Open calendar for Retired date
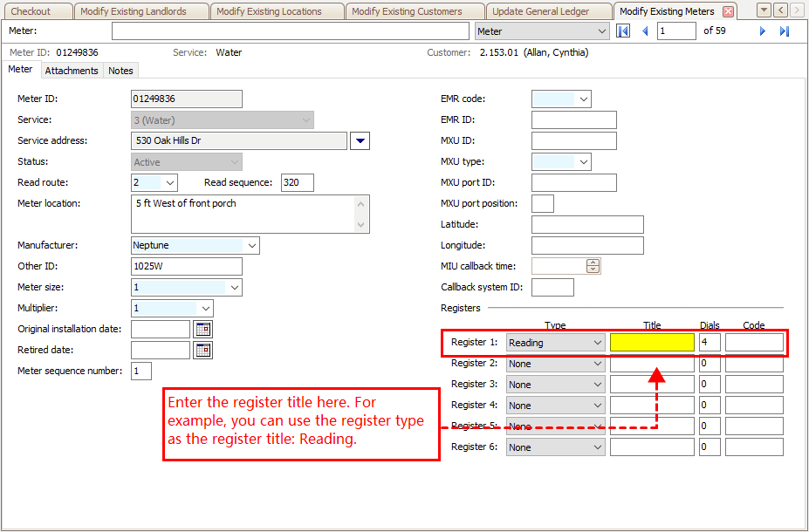 (202, 350)
